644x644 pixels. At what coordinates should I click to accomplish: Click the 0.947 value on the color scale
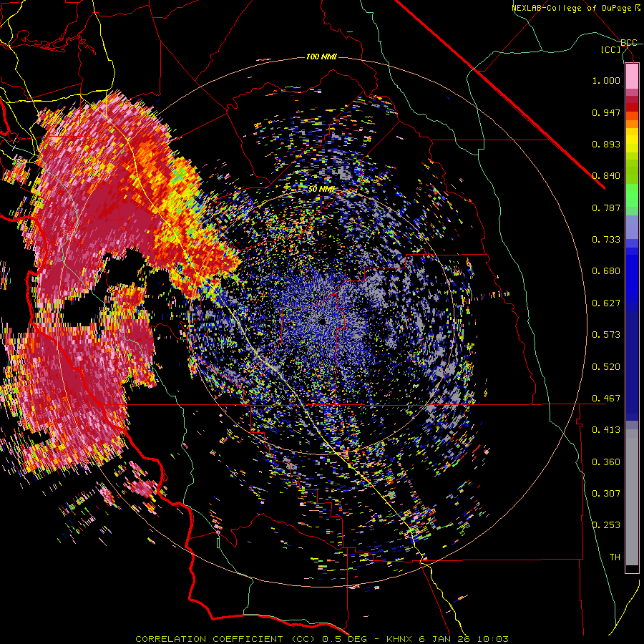click(606, 112)
